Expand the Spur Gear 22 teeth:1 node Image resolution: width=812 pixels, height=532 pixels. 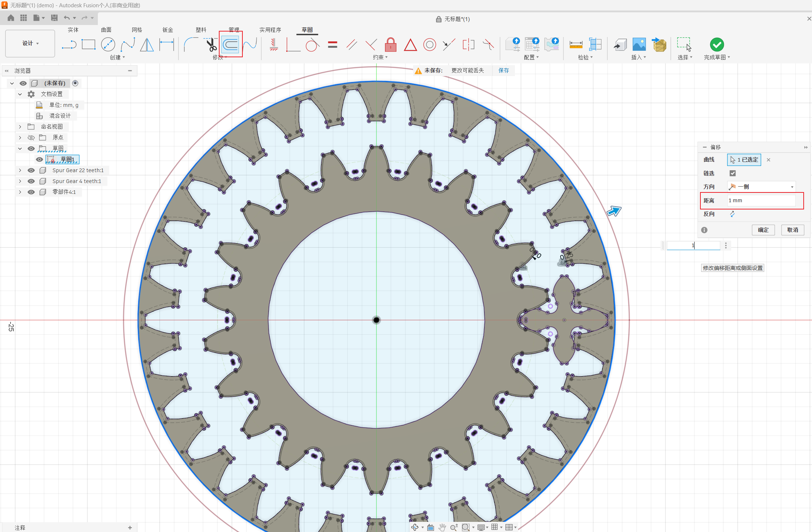[x=20, y=170]
